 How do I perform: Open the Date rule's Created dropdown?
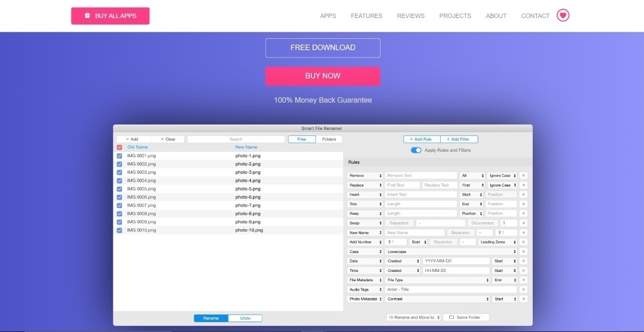point(402,260)
